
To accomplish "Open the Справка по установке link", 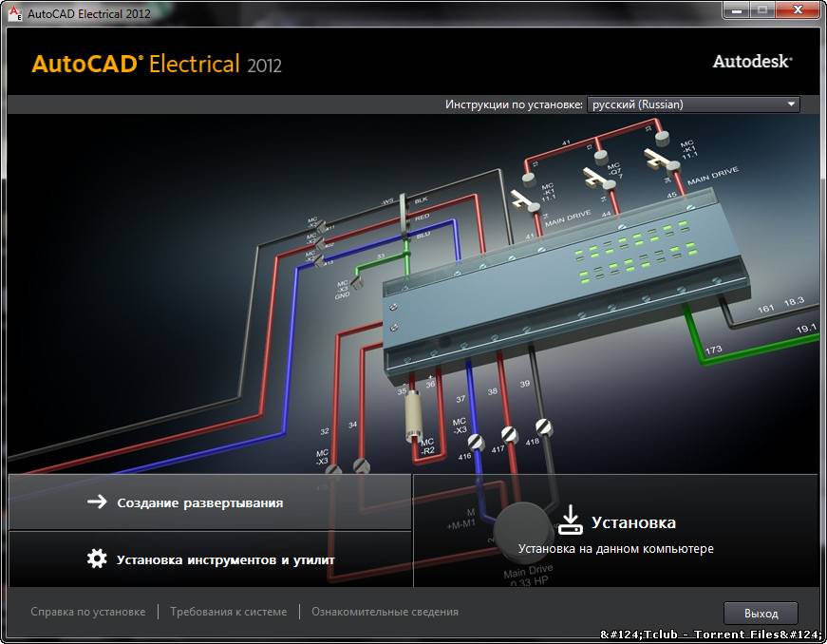I will (87, 612).
